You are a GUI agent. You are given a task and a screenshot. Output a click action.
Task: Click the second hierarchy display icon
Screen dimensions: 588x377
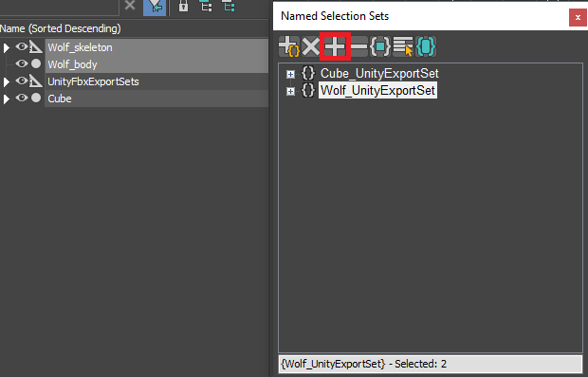229,6
